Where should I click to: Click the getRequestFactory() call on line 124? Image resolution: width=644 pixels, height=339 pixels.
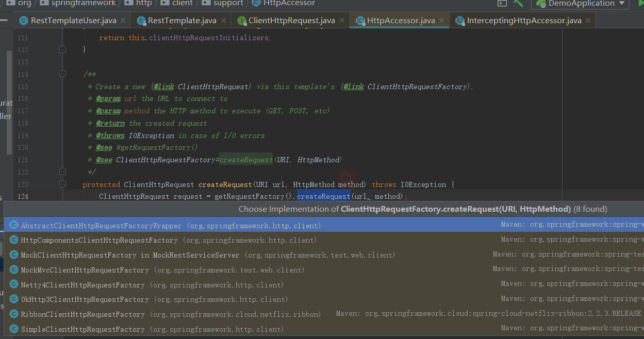pyautogui.click(x=254, y=196)
